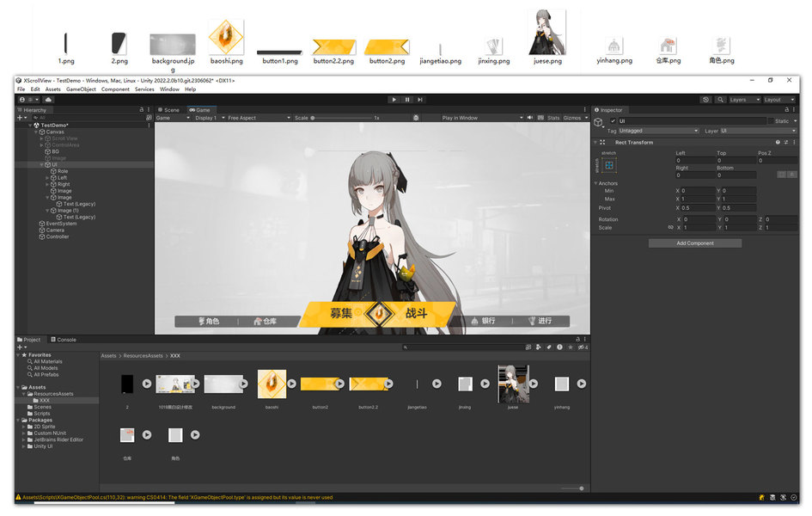812x516 pixels.
Task: Click the Hierarchy lock icon
Action: tap(142, 110)
